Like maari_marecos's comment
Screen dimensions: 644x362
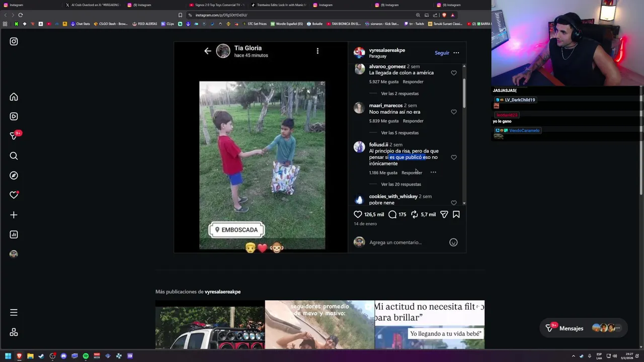454,112
